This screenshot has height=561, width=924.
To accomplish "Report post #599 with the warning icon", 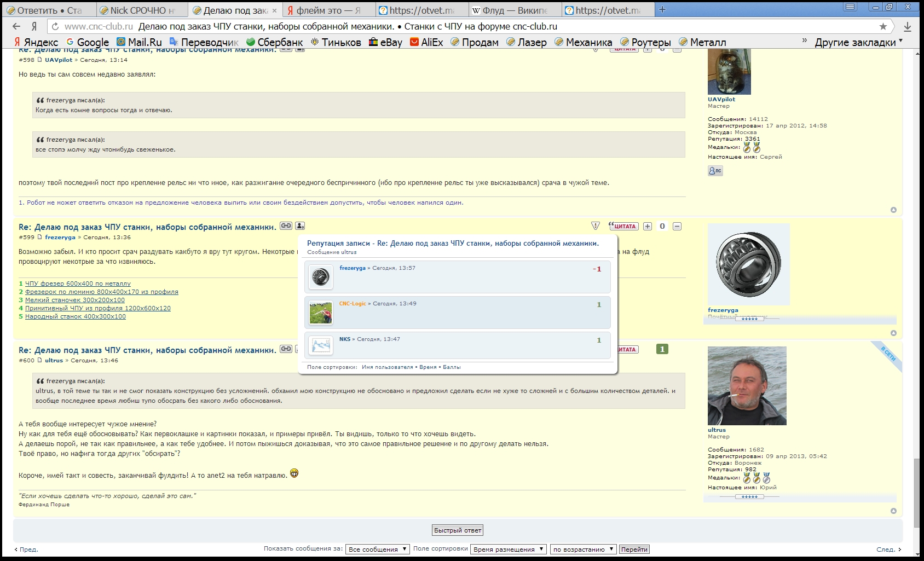I will (x=596, y=226).
